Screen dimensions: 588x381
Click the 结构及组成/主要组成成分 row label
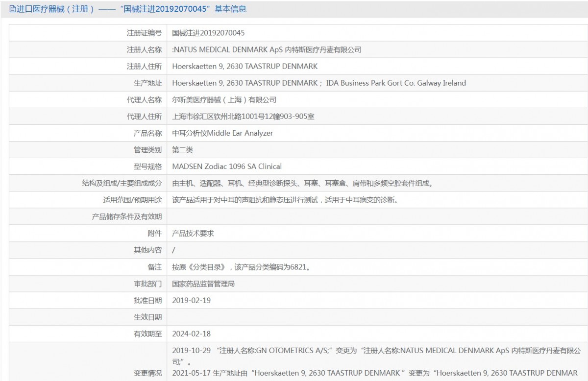click(122, 183)
